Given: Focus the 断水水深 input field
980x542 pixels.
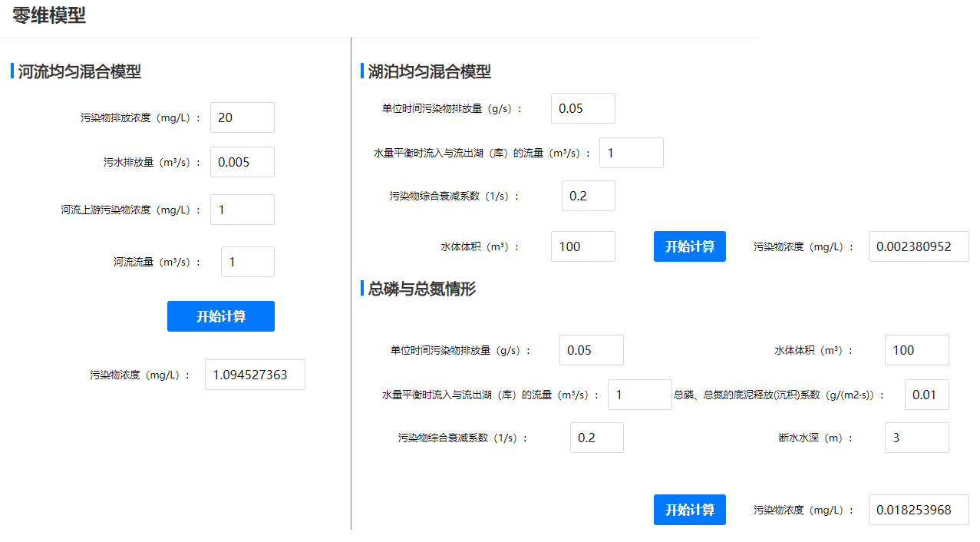Looking at the screenshot, I should 916,438.
